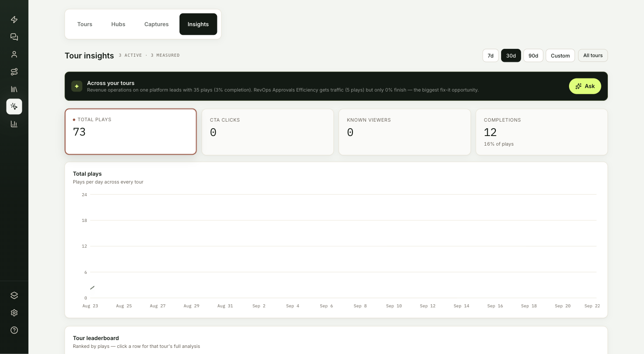
Task: Select the Known Viewers metric card
Action: click(x=405, y=132)
